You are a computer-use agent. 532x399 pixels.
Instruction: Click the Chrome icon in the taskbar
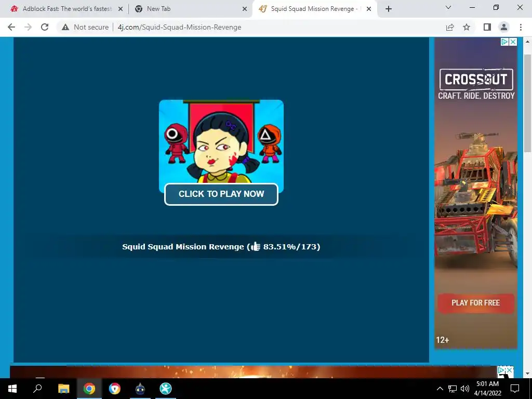click(x=89, y=389)
